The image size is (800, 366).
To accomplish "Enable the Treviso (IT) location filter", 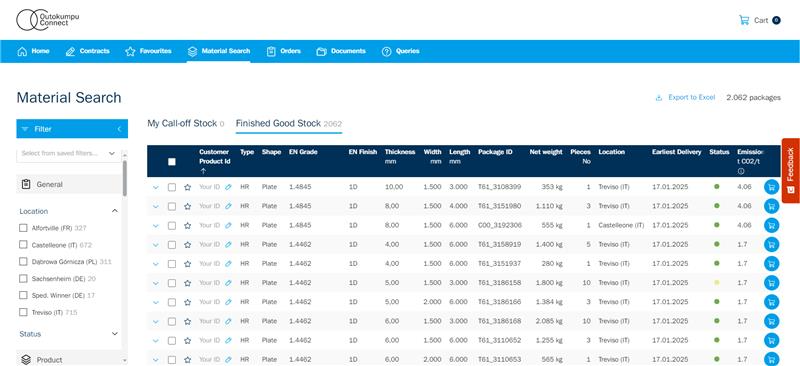I will point(23,312).
